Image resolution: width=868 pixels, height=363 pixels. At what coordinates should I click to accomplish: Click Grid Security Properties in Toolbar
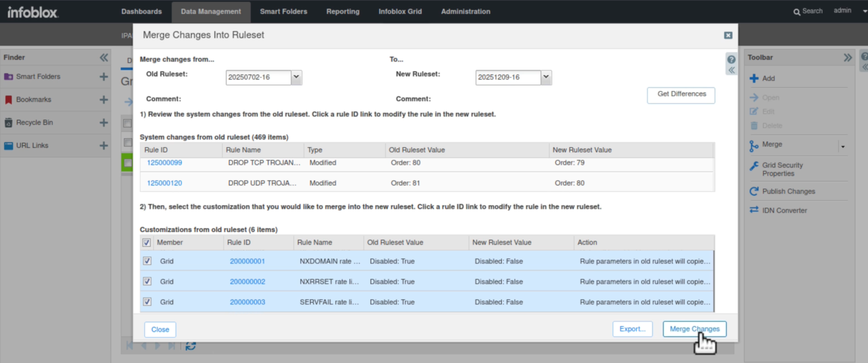pos(782,169)
